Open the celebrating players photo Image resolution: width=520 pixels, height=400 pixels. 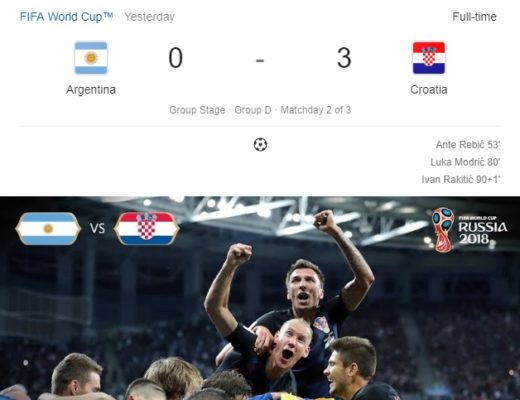coord(260,298)
